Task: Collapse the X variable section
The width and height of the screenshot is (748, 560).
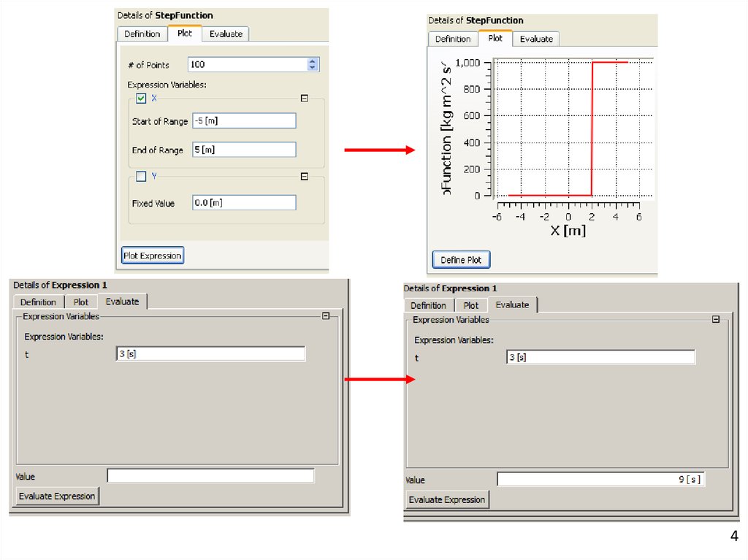Action: pyautogui.click(x=305, y=99)
